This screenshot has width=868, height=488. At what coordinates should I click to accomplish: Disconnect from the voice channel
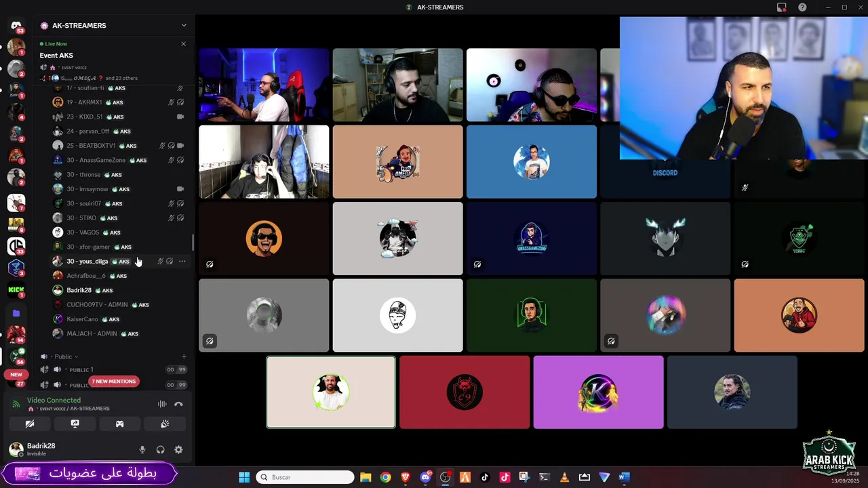click(x=178, y=405)
